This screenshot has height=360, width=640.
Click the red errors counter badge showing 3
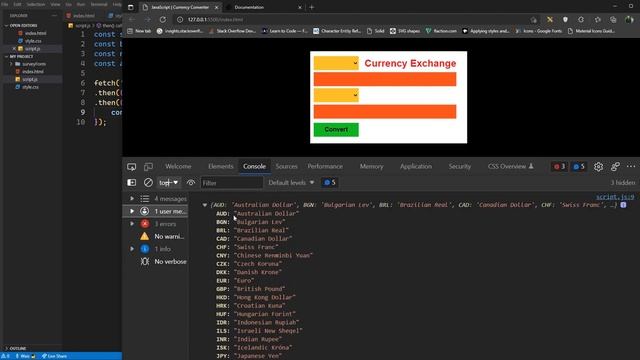click(x=559, y=167)
